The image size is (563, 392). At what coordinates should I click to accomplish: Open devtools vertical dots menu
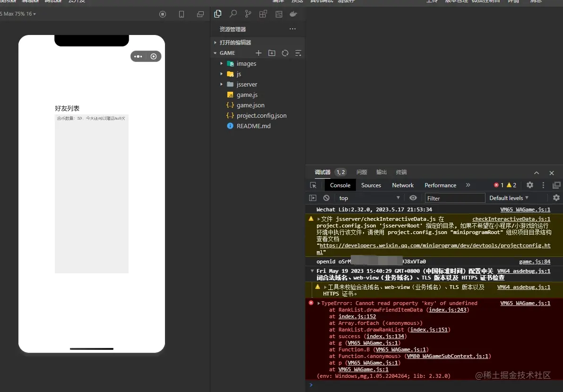pos(543,185)
